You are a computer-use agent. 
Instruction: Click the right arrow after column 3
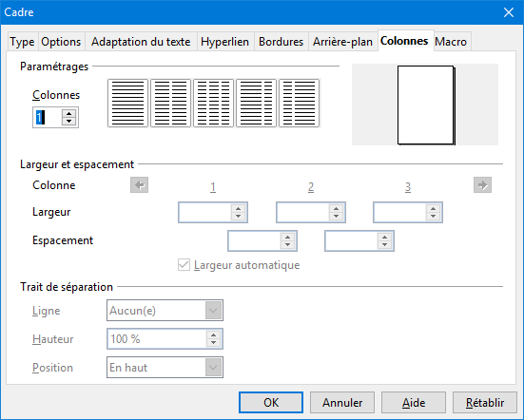(x=482, y=185)
